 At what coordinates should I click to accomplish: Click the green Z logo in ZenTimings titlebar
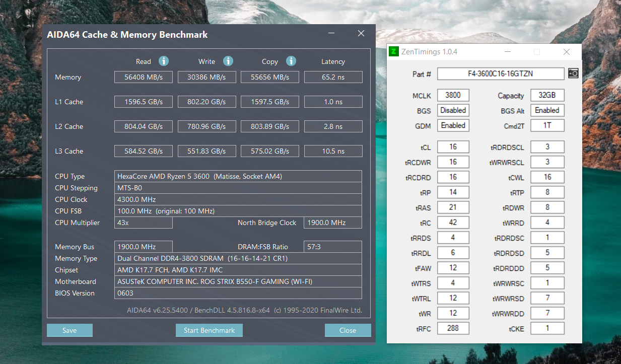[x=393, y=51]
